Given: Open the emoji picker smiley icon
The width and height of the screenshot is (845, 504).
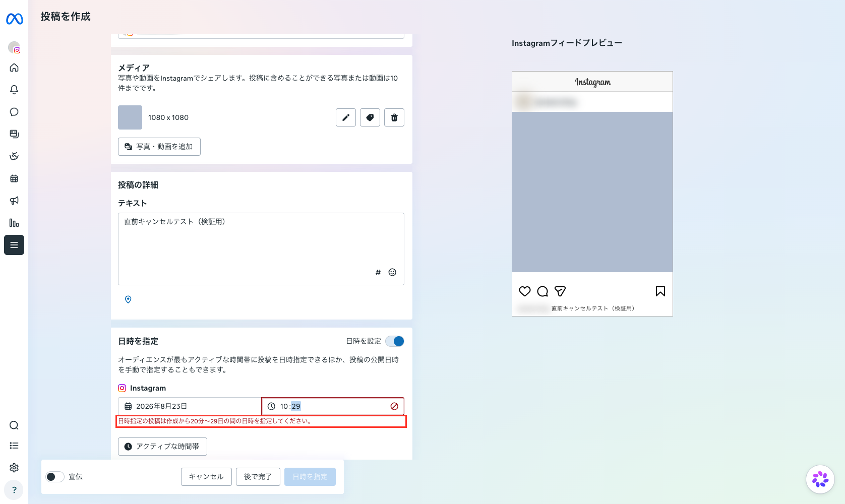Looking at the screenshot, I should coord(392,272).
